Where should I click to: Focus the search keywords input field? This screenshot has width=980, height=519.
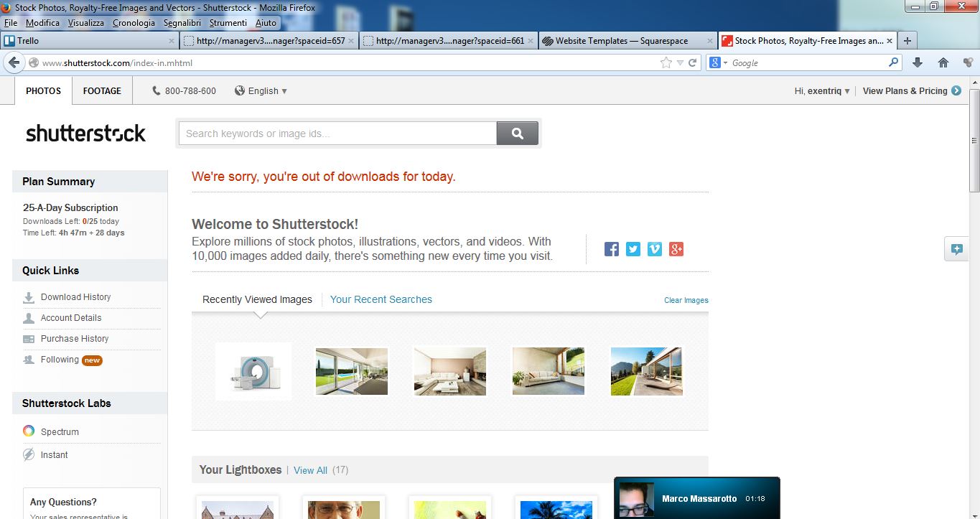point(337,134)
